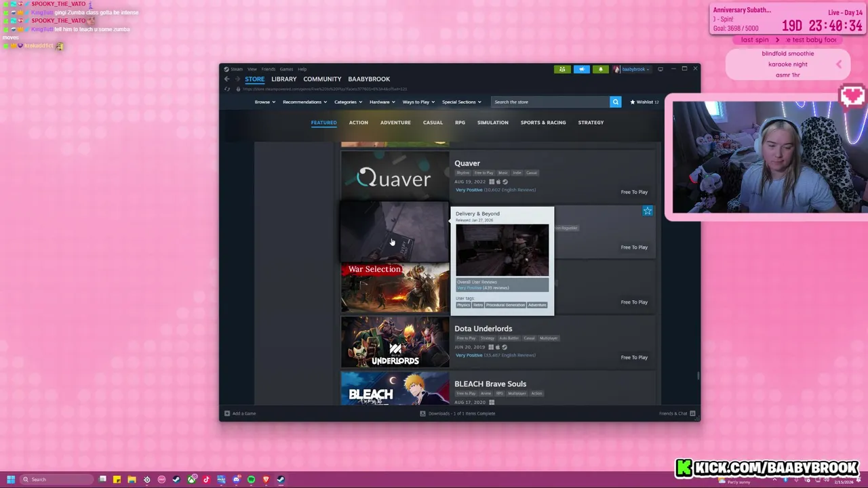Open the Hardware dropdown
Viewport: 868px width, 488px height.
(382, 102)
